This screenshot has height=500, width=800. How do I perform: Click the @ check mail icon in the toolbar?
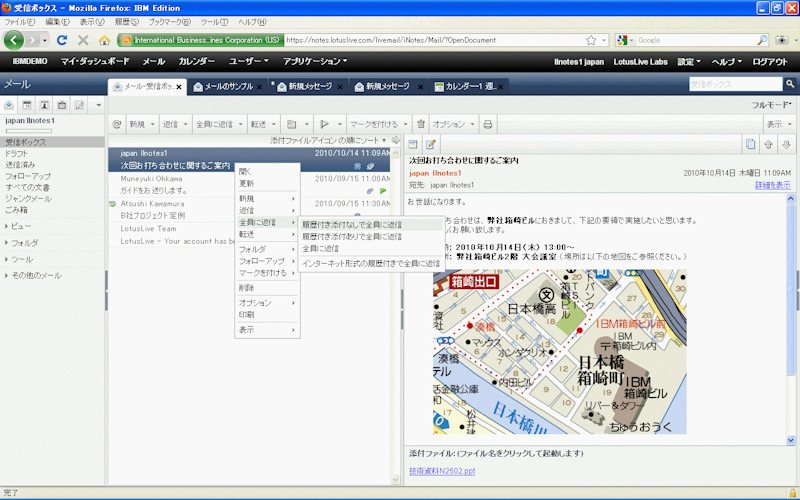pyautogui.click(x=117, y=124)
